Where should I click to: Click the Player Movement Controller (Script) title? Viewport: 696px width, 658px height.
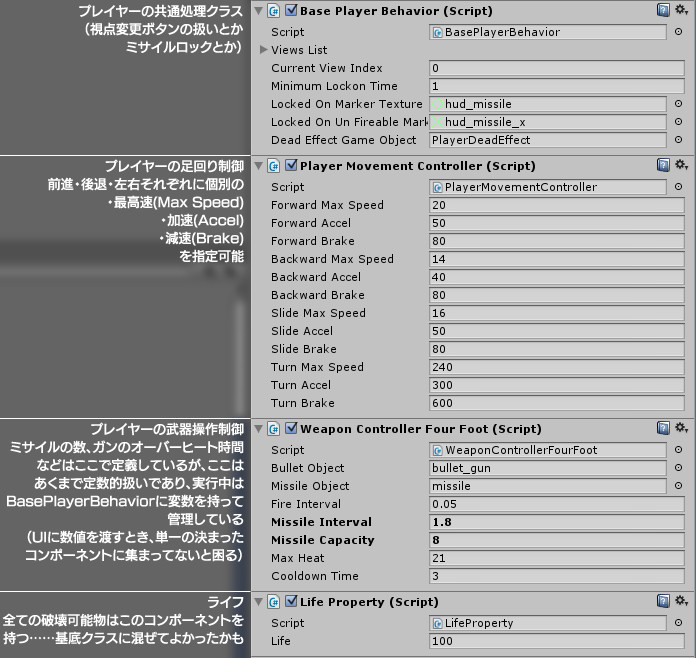[418, 166]
